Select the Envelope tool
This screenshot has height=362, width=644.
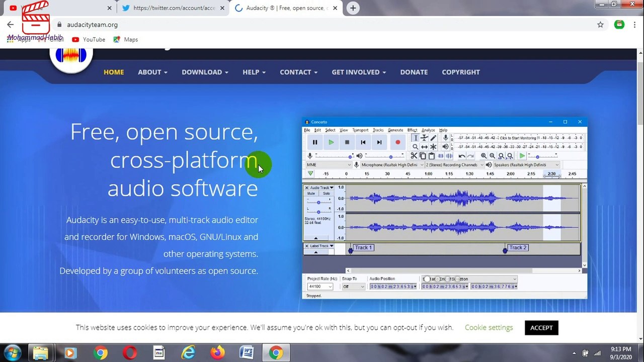[x=424, y=138]
